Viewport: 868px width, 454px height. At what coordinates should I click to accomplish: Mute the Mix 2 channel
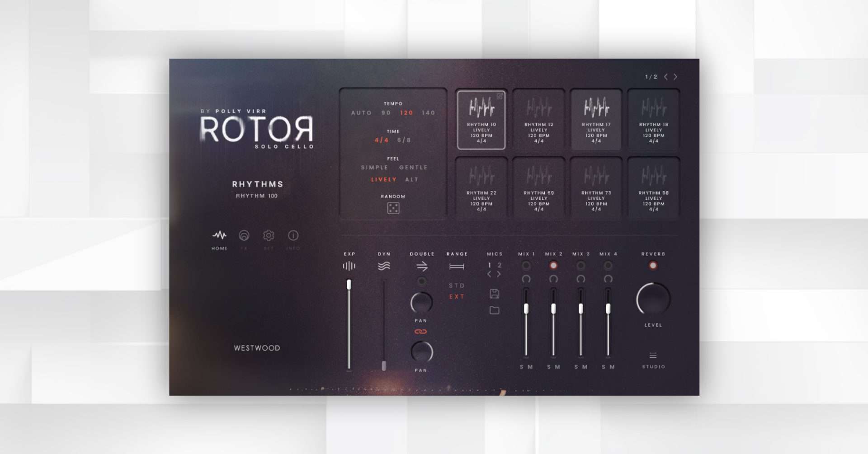[x=557, y=367]
